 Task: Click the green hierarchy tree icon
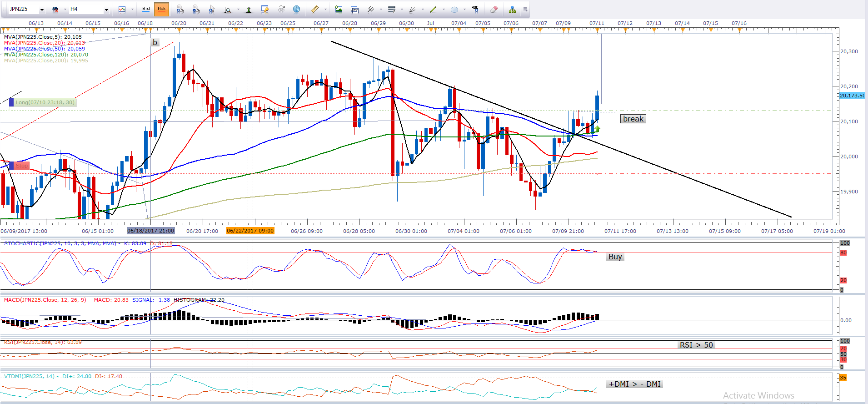tap(512, 9)
